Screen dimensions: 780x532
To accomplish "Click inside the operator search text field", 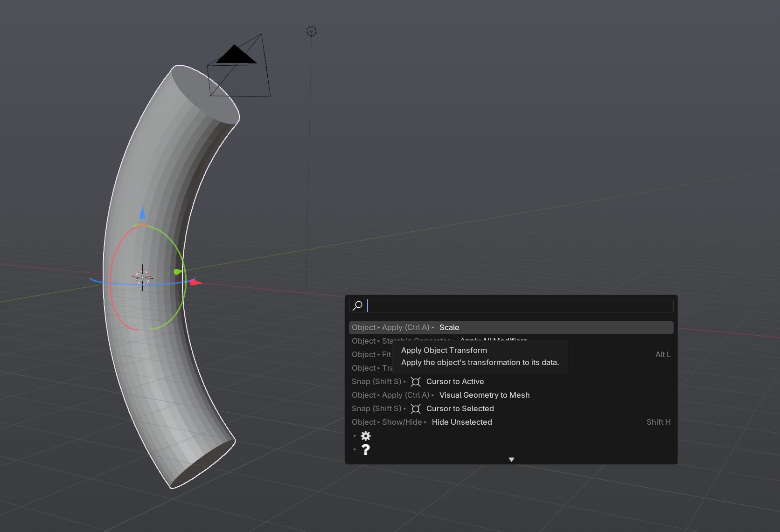I will 518,306.
